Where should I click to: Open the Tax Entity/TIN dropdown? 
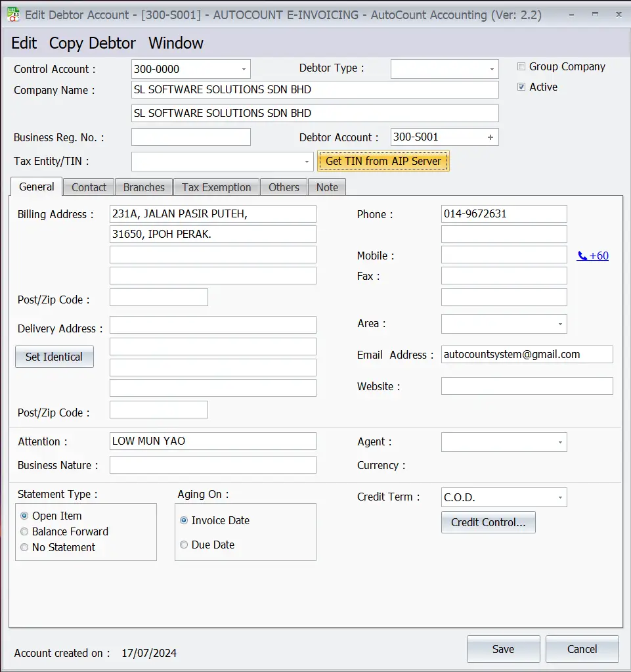click(306, 161)
